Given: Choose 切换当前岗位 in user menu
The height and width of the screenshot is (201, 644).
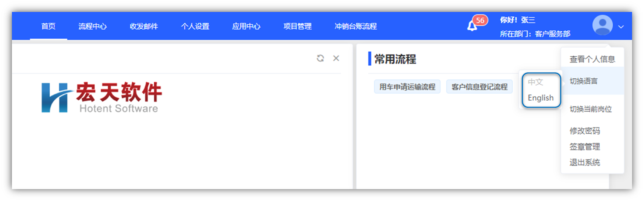Looking at the screenshot, I should click(x=591, y=109).
